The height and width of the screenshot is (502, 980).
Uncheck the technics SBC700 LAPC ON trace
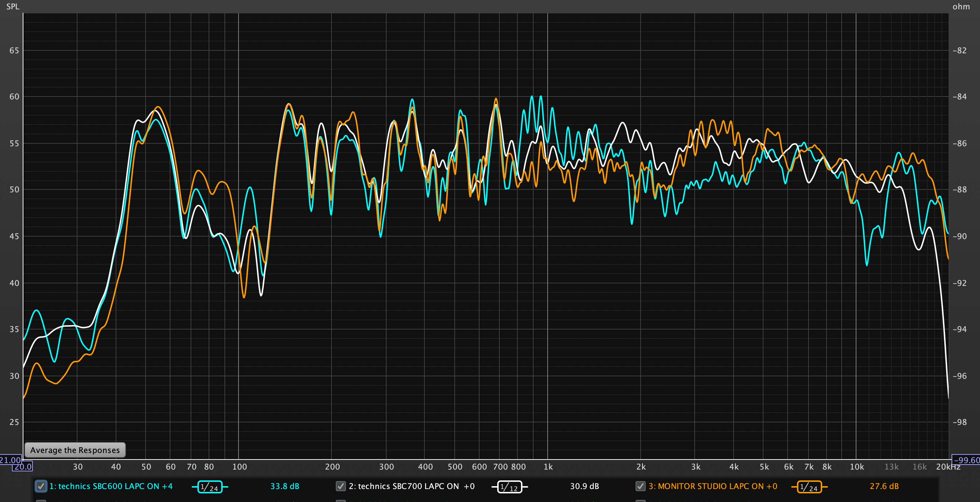(340, 486)
